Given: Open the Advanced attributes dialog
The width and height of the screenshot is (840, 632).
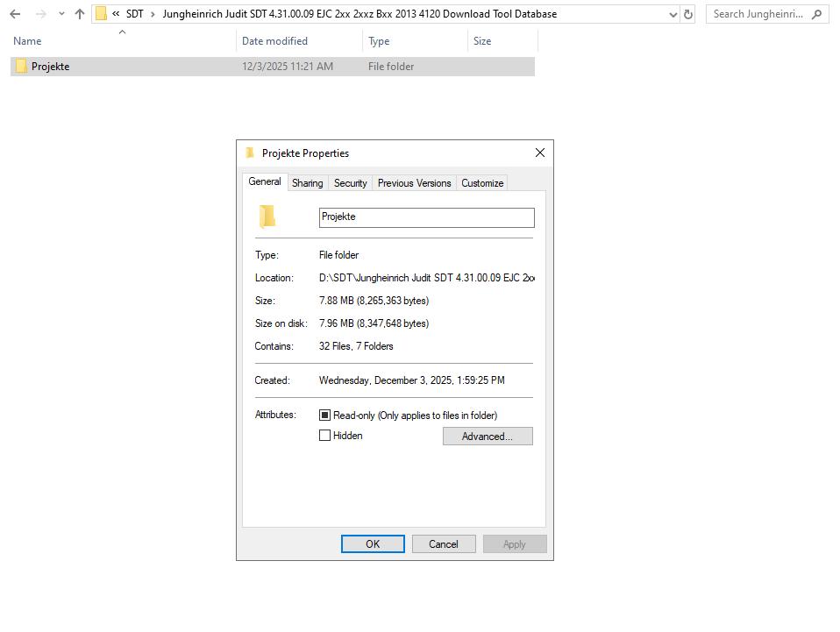Looking at the screenshot, I should [488, 436].
